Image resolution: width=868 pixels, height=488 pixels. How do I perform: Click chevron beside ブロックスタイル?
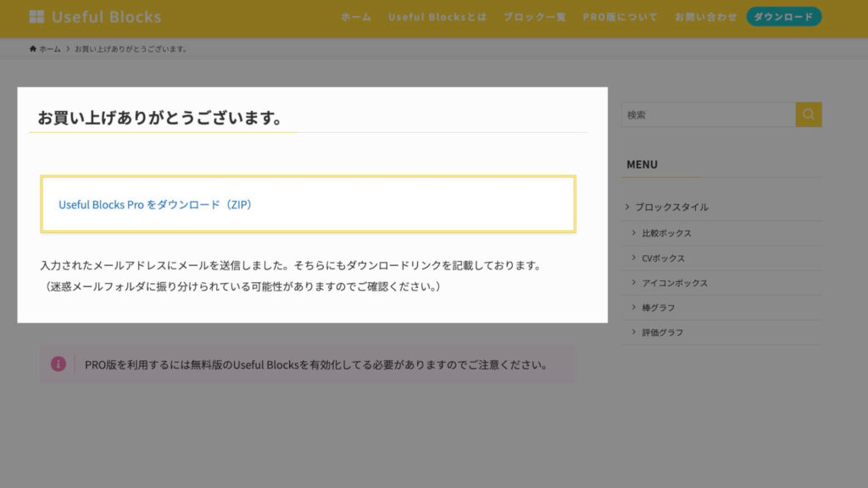[x=627, y=207]
